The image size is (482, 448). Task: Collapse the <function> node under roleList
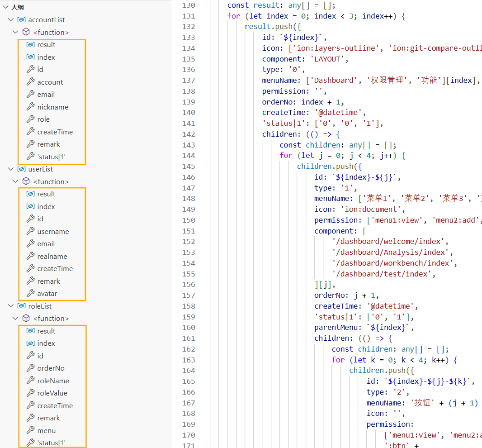click(x=15, y=318)
